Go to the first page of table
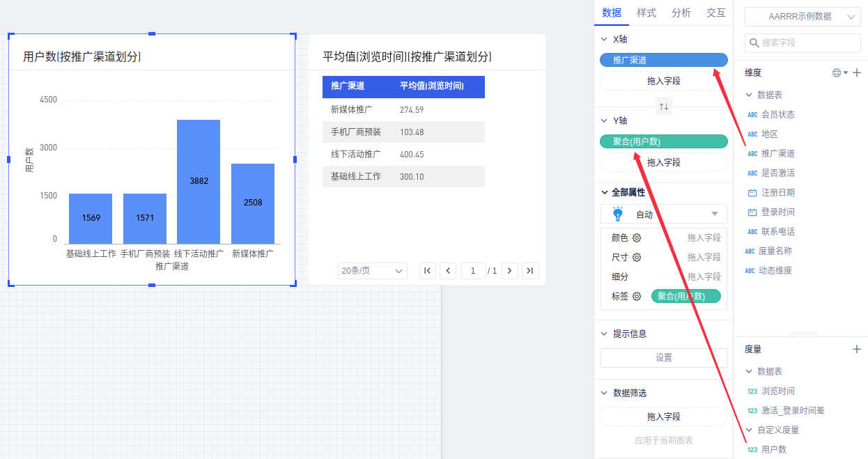 (x=428, y=270)
